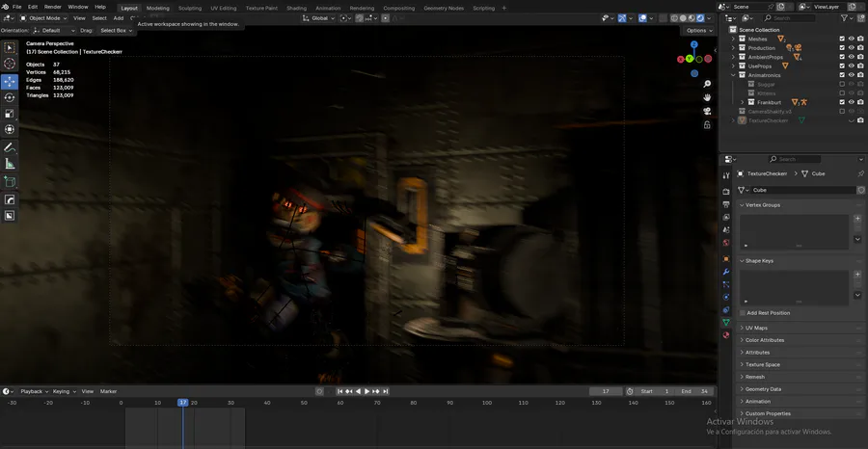Click the Blender logo menu
Screen dimensions: 868x449
point(6,7)
